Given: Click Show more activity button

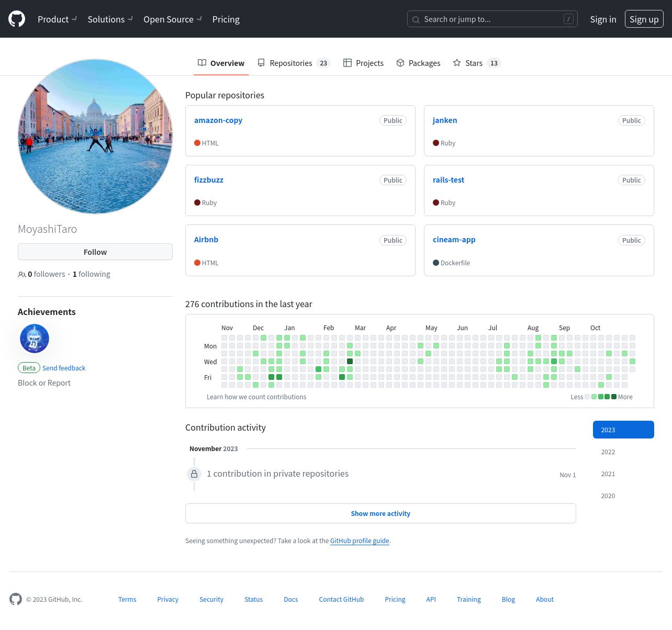Looking at the screenshot, I should coord(380,513).
